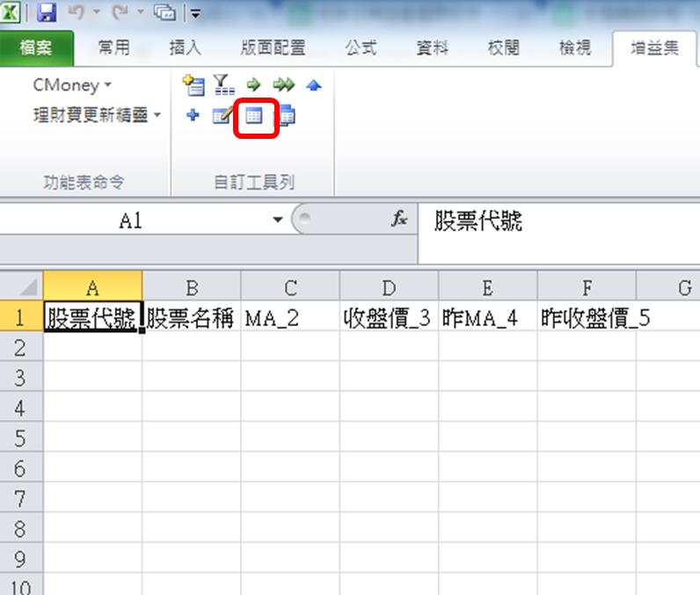The image size is (700, 595).
Task: Switch to the 插入 tab
Action: tap(186, 47)
